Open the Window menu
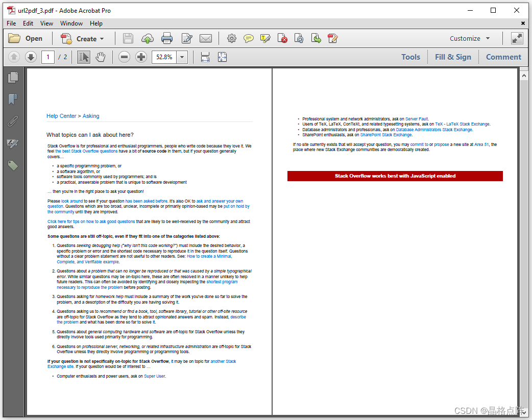This screenshot has height=420, width=532. (x=71, y=23)
